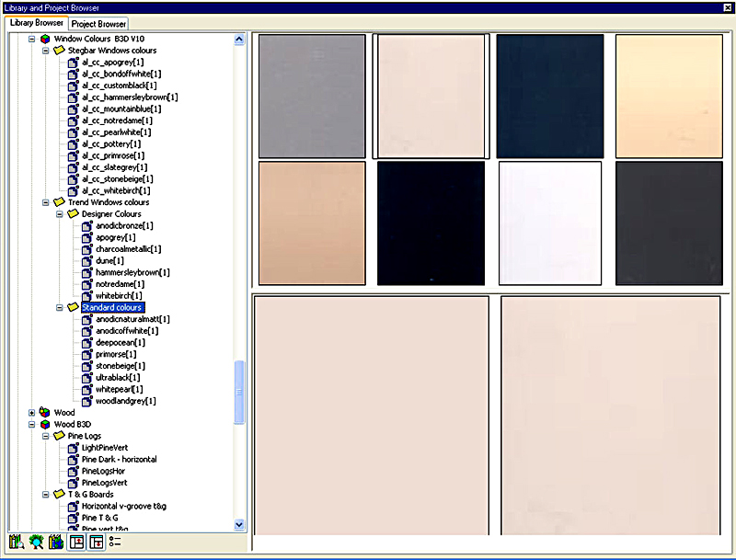Click the Window Colours B3D V10 cube icon
This screenshot has height=560, width=736.
[44, 40]
